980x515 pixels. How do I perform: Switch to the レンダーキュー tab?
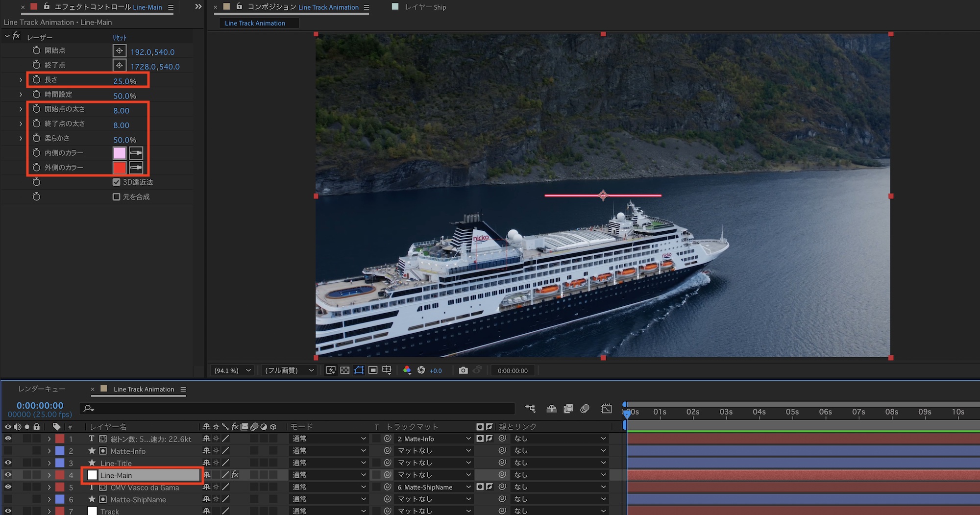[x=42, y=389]
